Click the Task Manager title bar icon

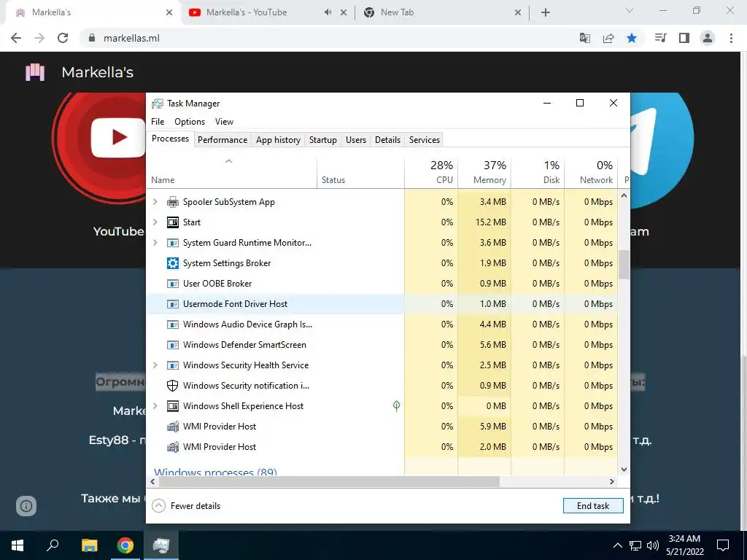(158, 104)
